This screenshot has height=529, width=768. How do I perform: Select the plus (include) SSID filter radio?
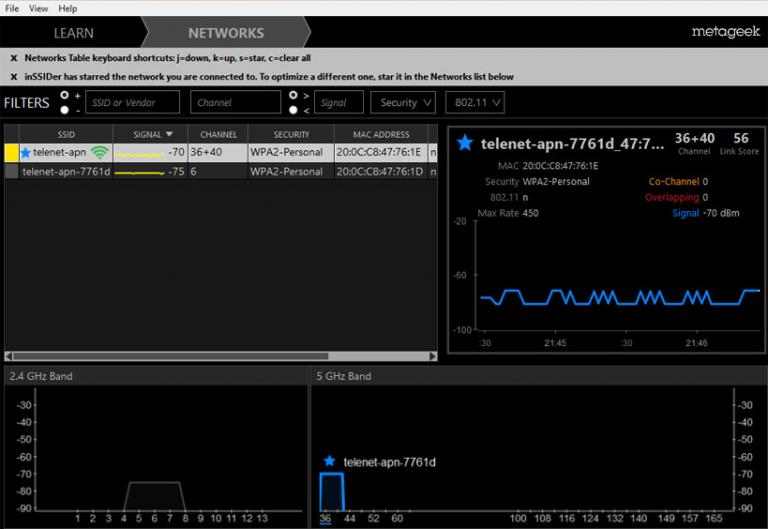[x=65, y=95]
